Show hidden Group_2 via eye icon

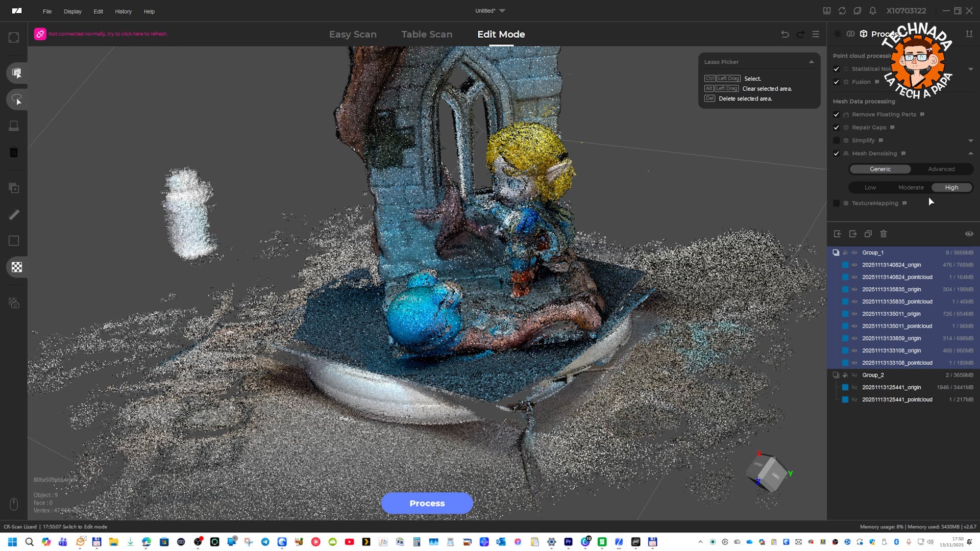854,375
